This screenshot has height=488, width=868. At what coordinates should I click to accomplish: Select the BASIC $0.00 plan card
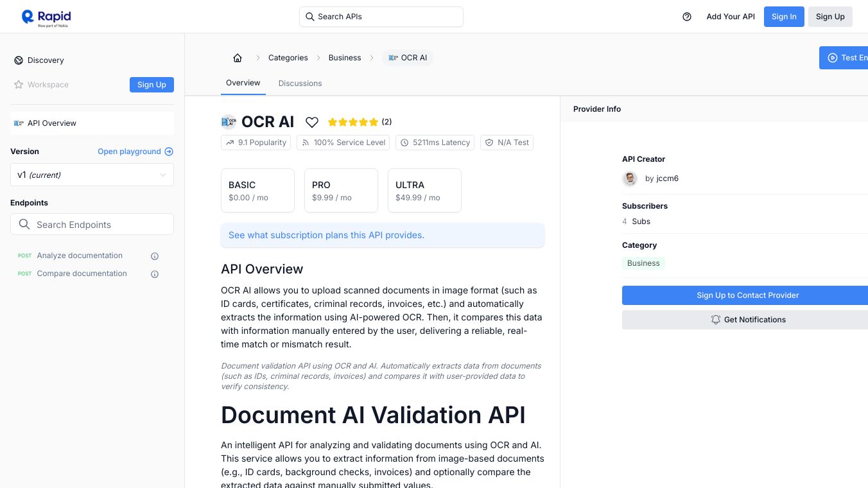pyautogui.click(x=257, y=191)
